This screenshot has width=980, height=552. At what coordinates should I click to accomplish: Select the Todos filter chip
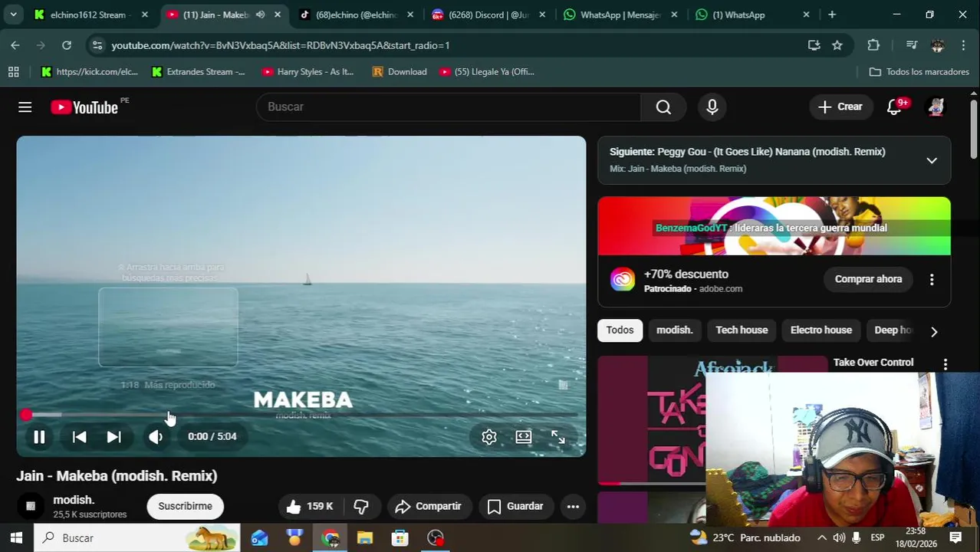pos(620,330)
